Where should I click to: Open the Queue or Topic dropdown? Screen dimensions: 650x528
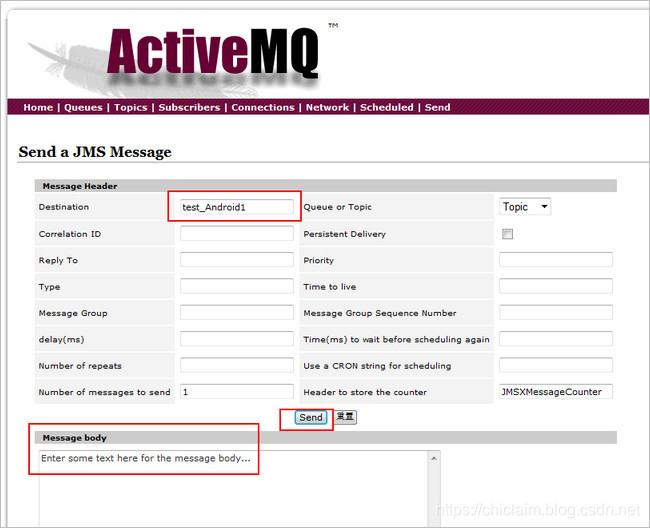[x=525, y=206]
